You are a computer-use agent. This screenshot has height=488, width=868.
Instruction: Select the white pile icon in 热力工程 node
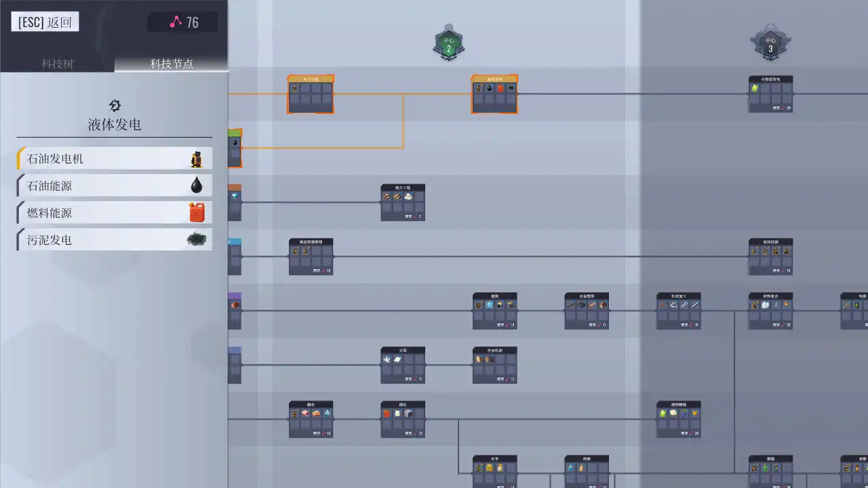408,197
